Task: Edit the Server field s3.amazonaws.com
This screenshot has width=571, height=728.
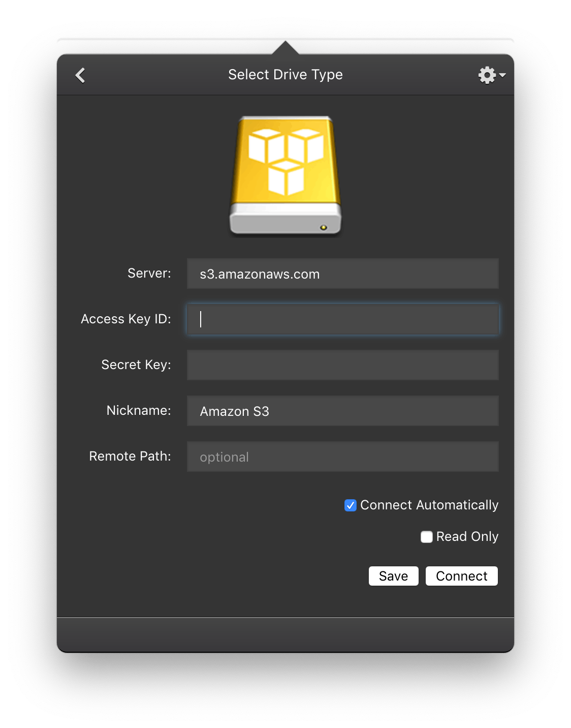Action: tap(343, 274)
